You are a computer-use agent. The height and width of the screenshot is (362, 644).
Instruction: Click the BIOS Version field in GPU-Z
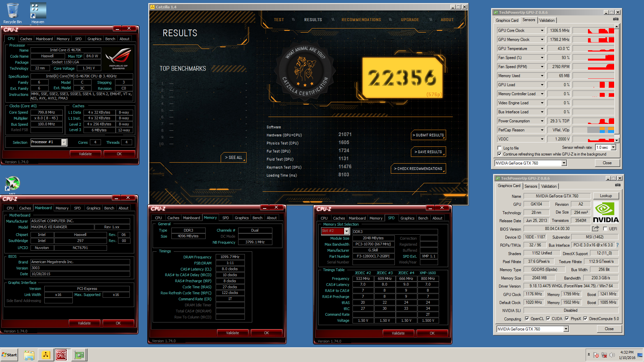557,229
